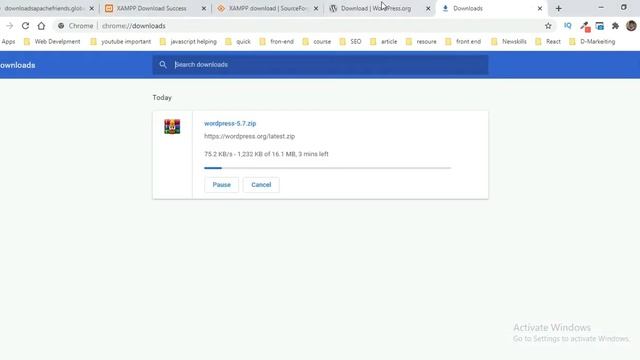Open the front end bookmark folder
Viewport: 640px width, 360px height.
tap(463, 42)
